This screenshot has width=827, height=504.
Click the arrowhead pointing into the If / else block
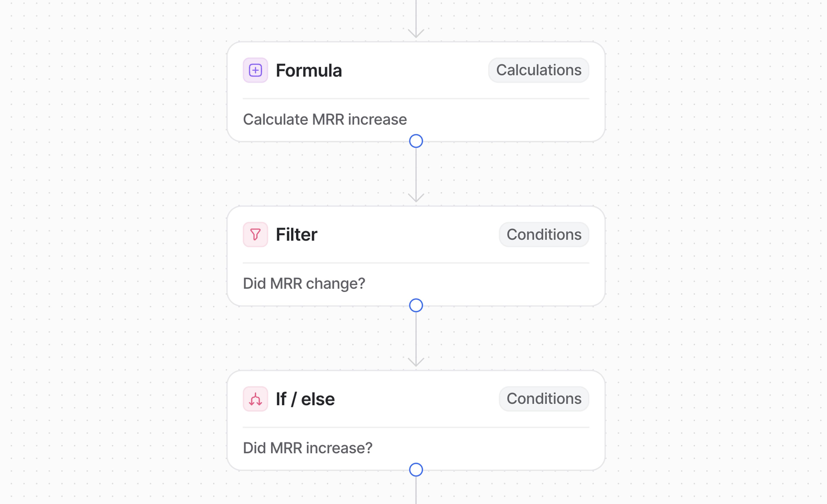click(416, 362)
